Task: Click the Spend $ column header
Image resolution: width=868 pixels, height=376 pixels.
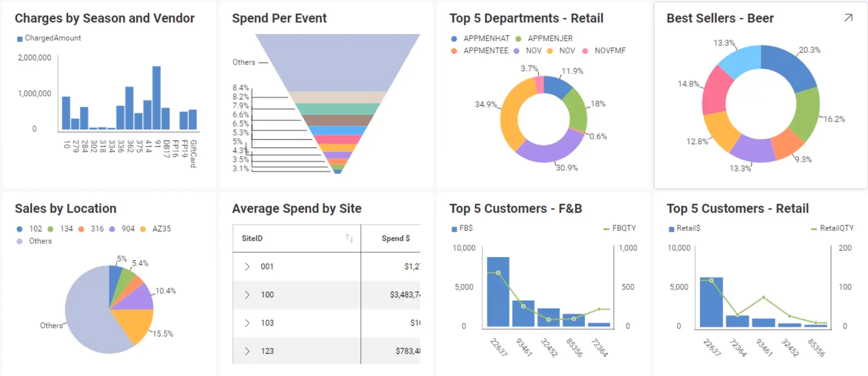Action: [x=395, y=238]
